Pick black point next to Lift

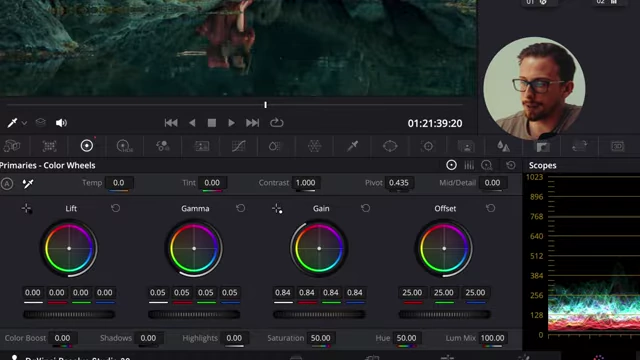tap(27, 209)
